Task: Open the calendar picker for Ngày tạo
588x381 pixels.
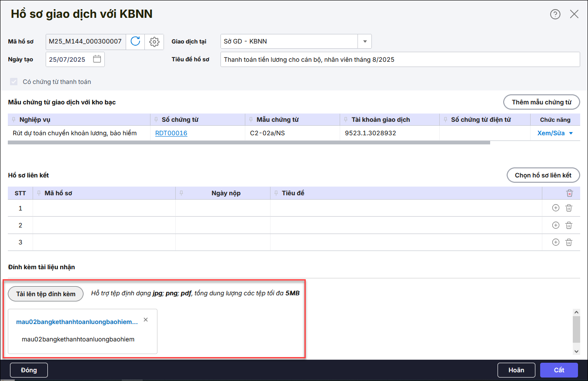Action: point(97,60)
